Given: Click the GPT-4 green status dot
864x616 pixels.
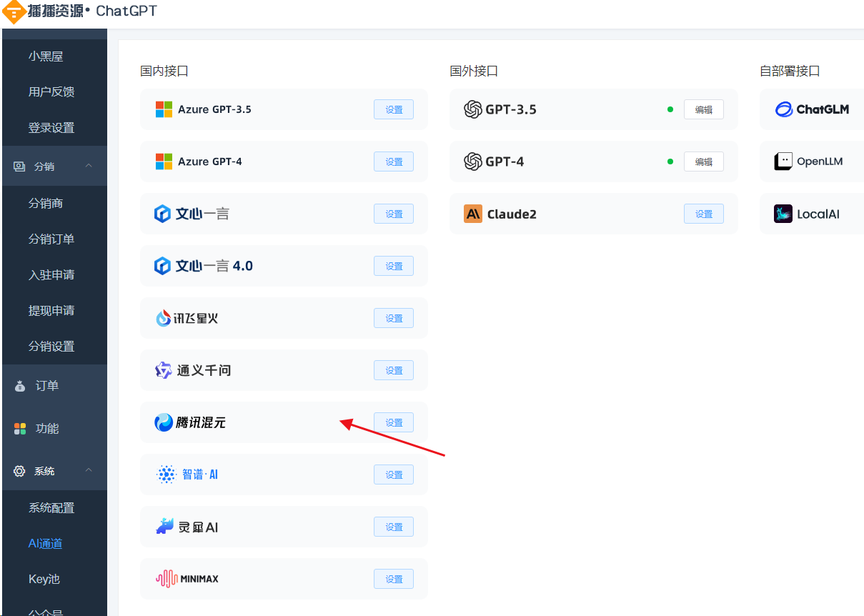Looking at the screenshot, I should pyautogui.click(x=670, y=162).
